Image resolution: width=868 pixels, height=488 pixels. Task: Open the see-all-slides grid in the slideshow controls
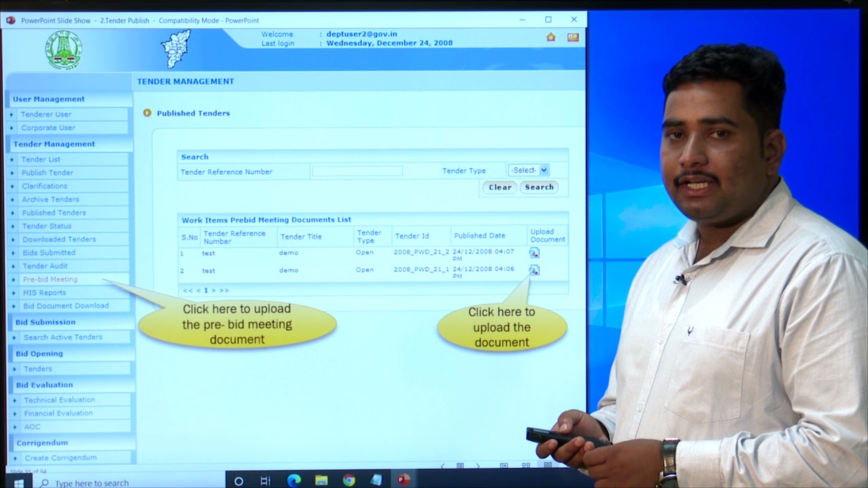click(460, 466)
